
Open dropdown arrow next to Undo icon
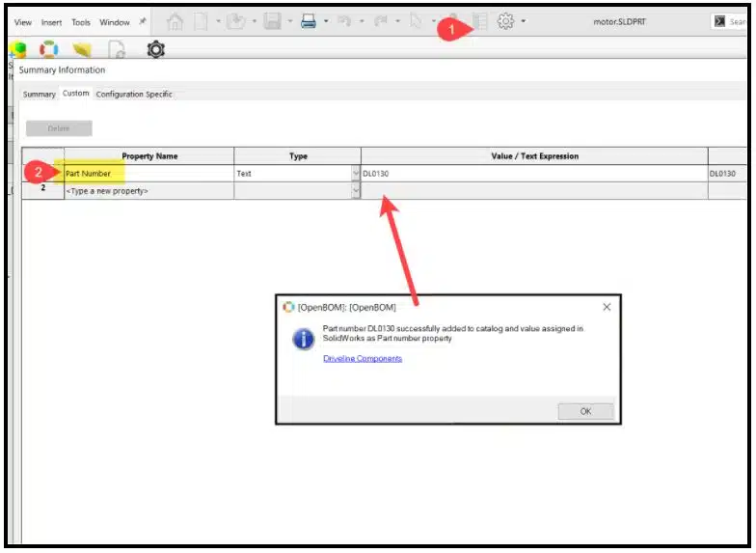click(362, 21)
